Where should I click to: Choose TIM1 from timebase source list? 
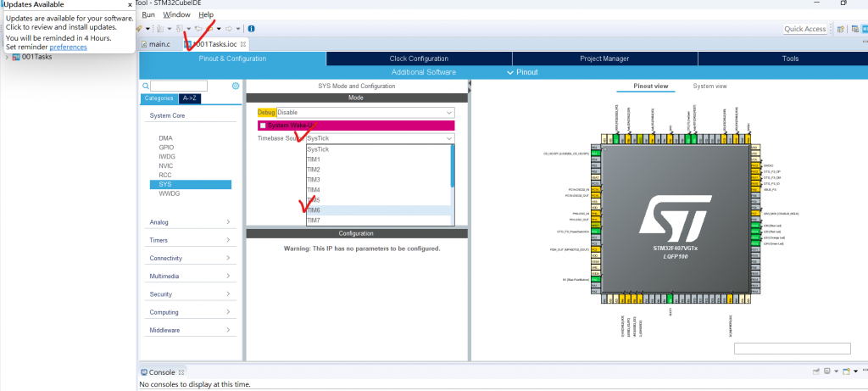[x=379, y=159]
